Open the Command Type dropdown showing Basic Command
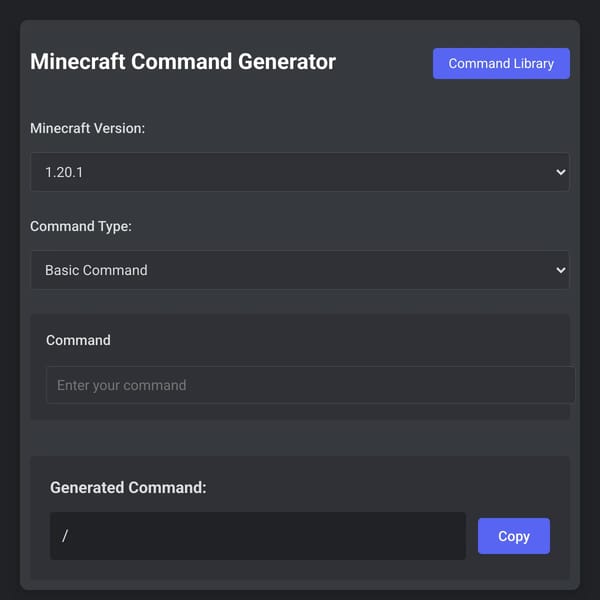Screen dimensions: 600x600 (x=300, y=270)
